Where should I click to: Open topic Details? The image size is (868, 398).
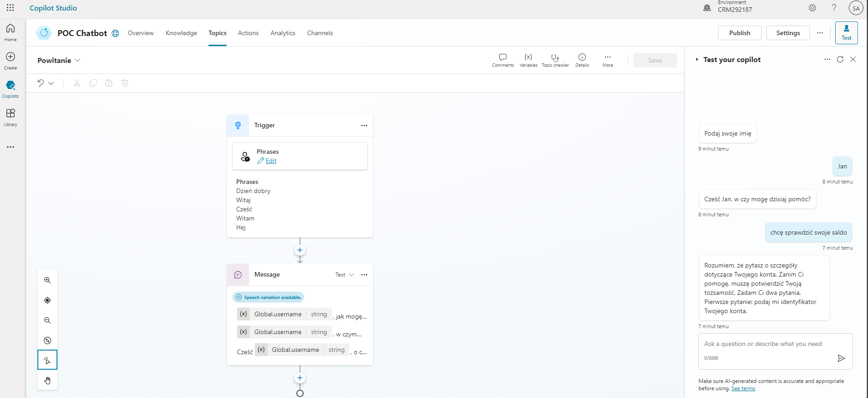coord(582,60)
